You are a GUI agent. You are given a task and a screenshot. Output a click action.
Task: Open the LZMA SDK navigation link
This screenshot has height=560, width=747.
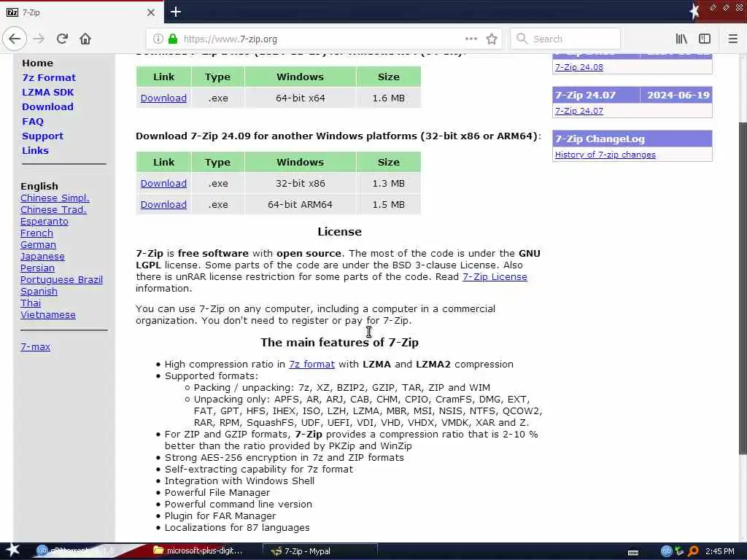tap(47, 93)
